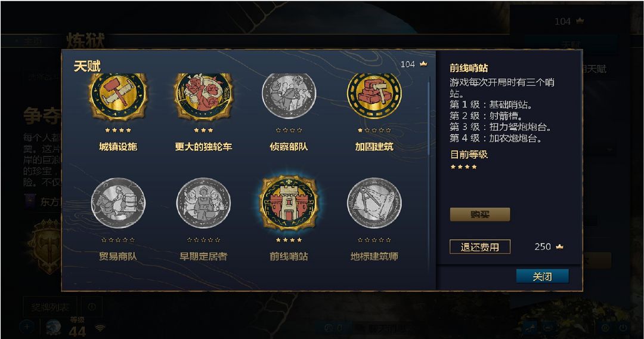This screenshot has width=644, height=339.
Task: Choose the 早期定居者 talent medallion
Action: (203, 203)
